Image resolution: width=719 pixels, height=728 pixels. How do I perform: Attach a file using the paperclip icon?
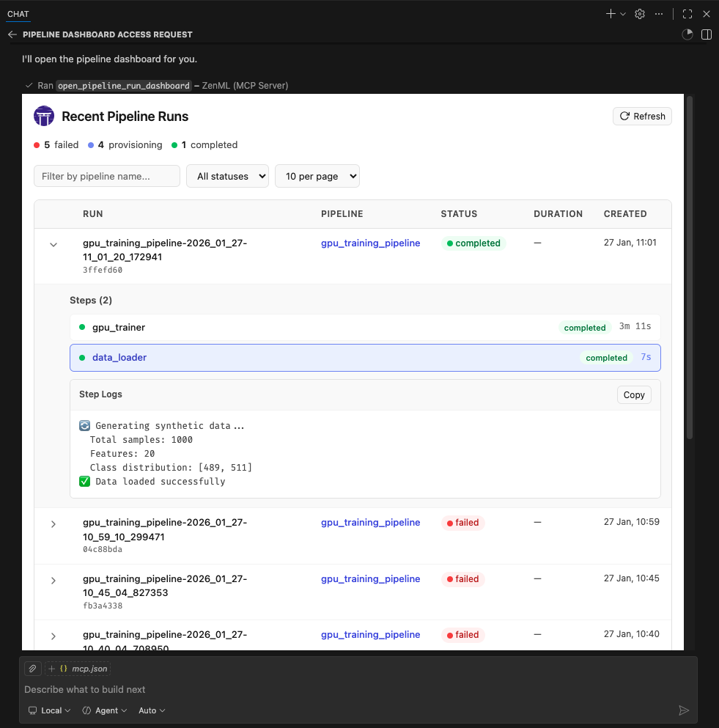(32, 668)
